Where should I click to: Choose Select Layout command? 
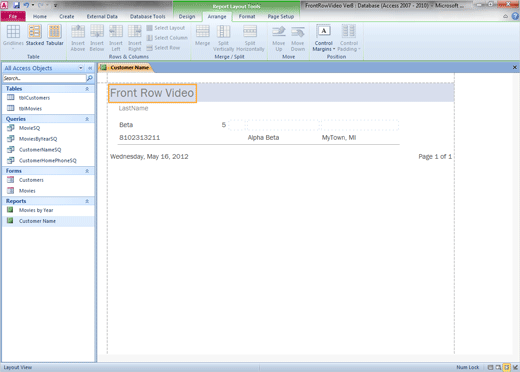point(166,28)
